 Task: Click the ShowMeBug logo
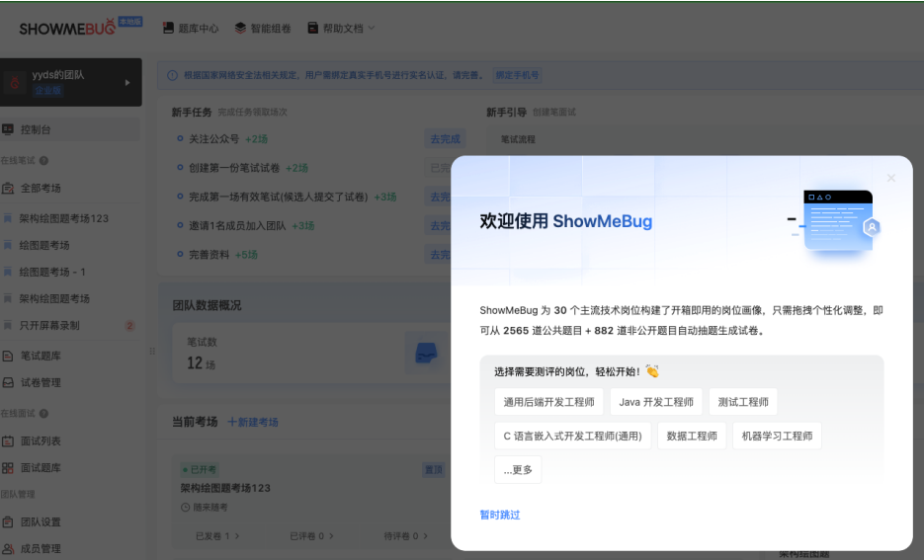[67, 28]
